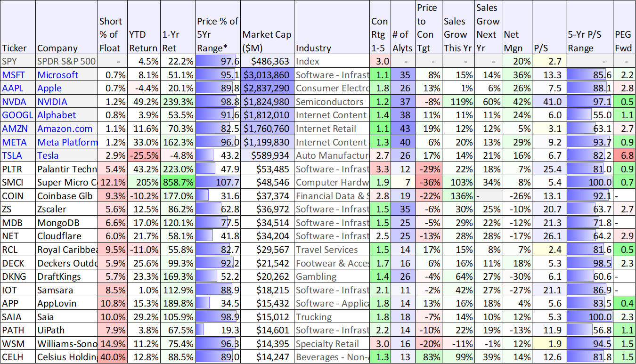This screenshot has width=636, height=364.
Task: Click SMCI's 858.7% one-year return cell
Action: [x=178, y=182]
